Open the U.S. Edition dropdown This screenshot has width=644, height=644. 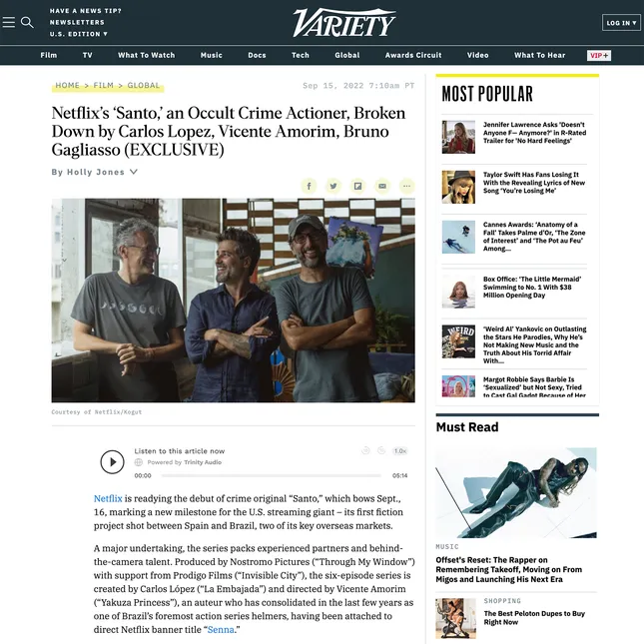coord(79,34)
